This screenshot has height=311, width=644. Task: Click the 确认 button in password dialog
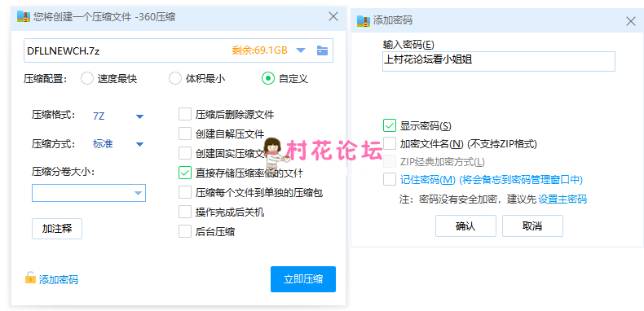tap(465, 226)
